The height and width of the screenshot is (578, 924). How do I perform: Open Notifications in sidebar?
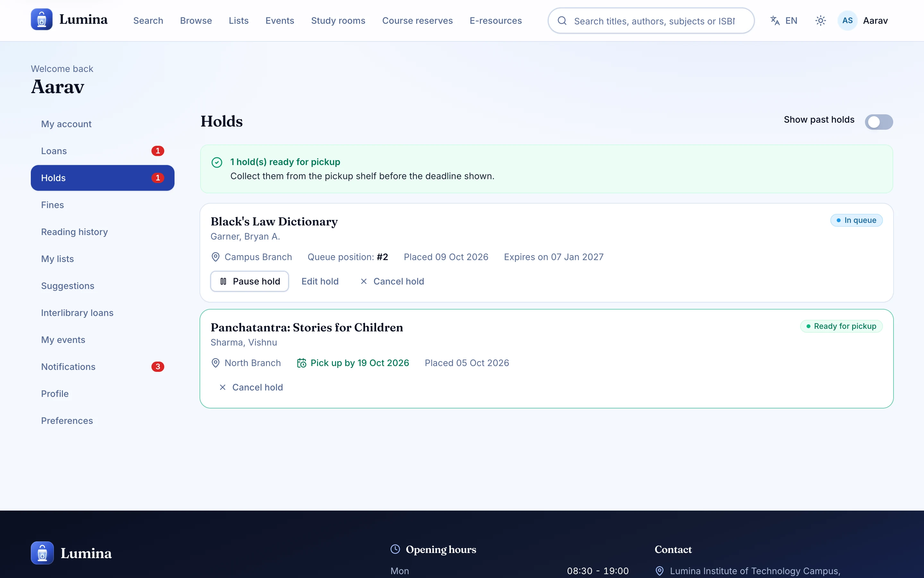[x=102, y=367]
